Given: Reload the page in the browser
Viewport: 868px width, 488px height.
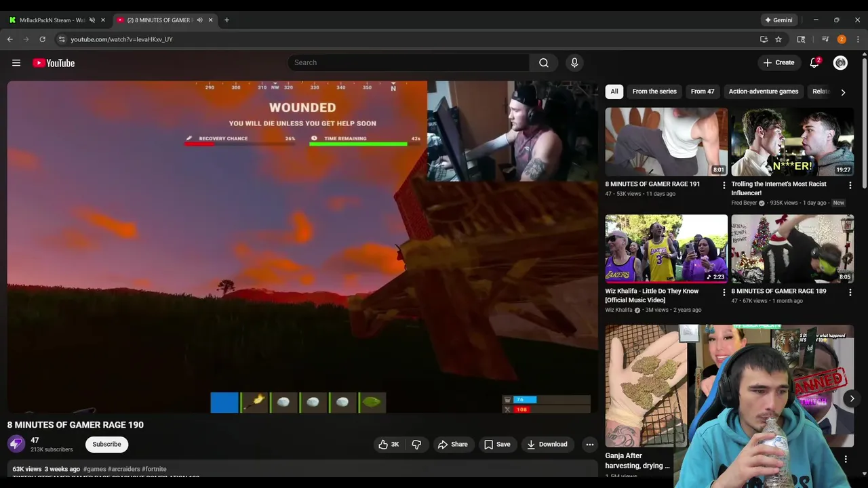Looking at the screenshot, I should pyautogui.click(x=42, y=39).
